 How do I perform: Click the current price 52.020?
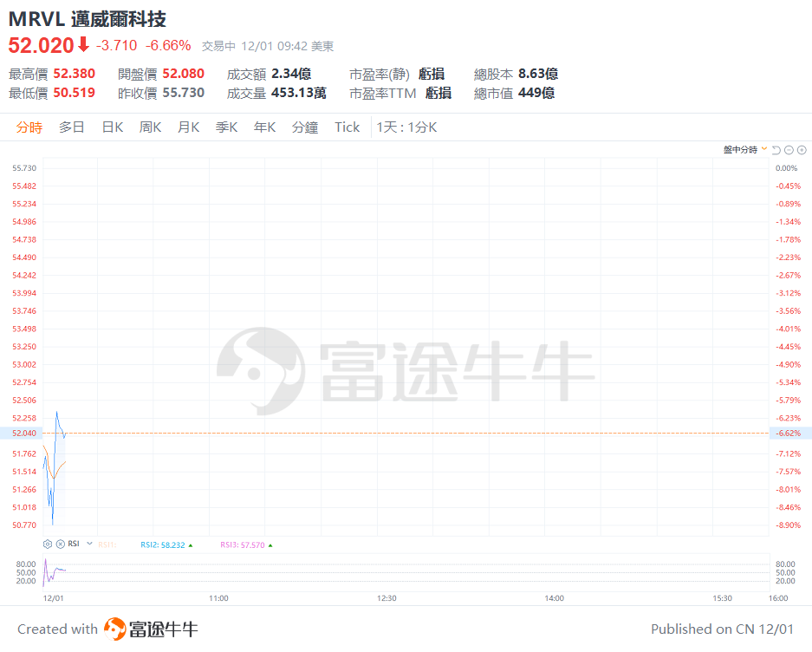point(42,46)
